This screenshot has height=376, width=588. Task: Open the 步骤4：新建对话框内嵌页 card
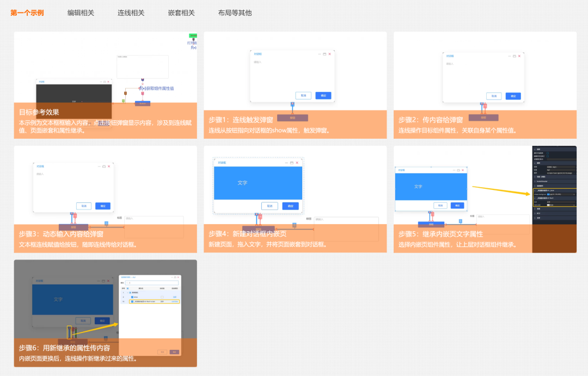(x=295, y=200)
